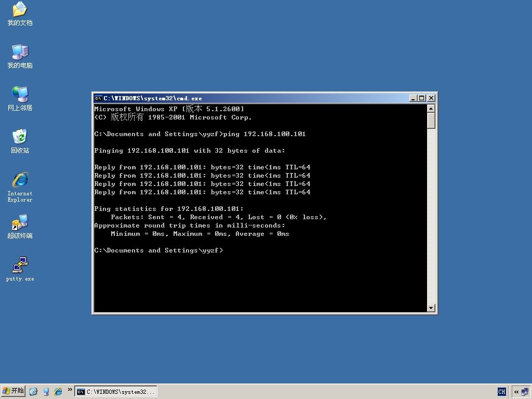Click the show-desktop quick launch icon

(x=33, y=392)
